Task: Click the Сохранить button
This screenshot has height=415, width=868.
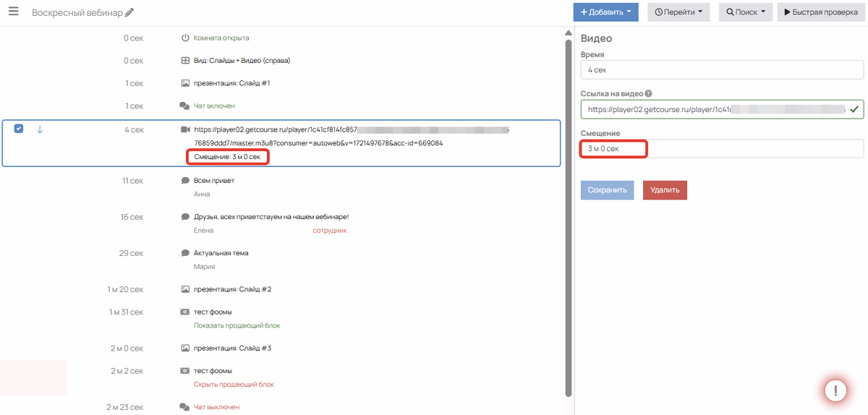Action: (607, 190)
